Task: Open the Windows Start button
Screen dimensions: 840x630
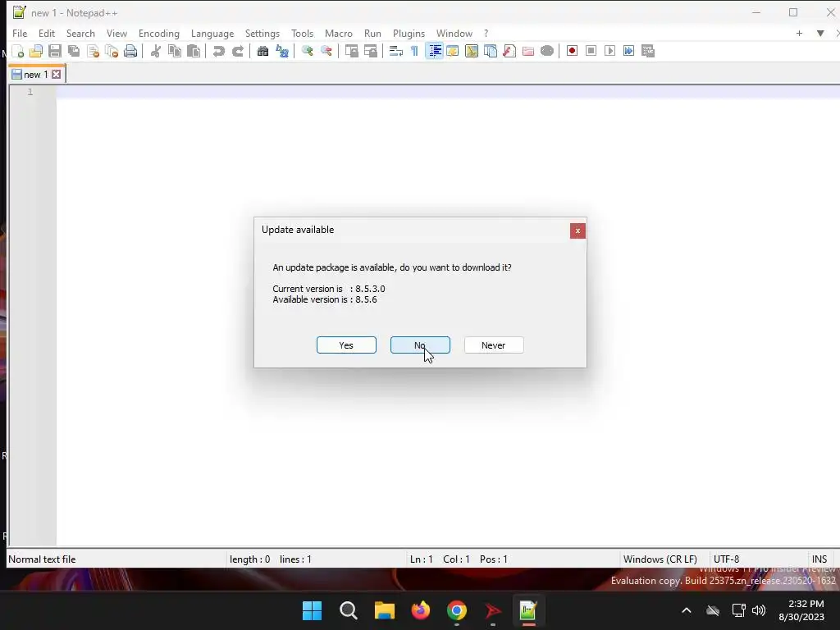Action: 312,610
